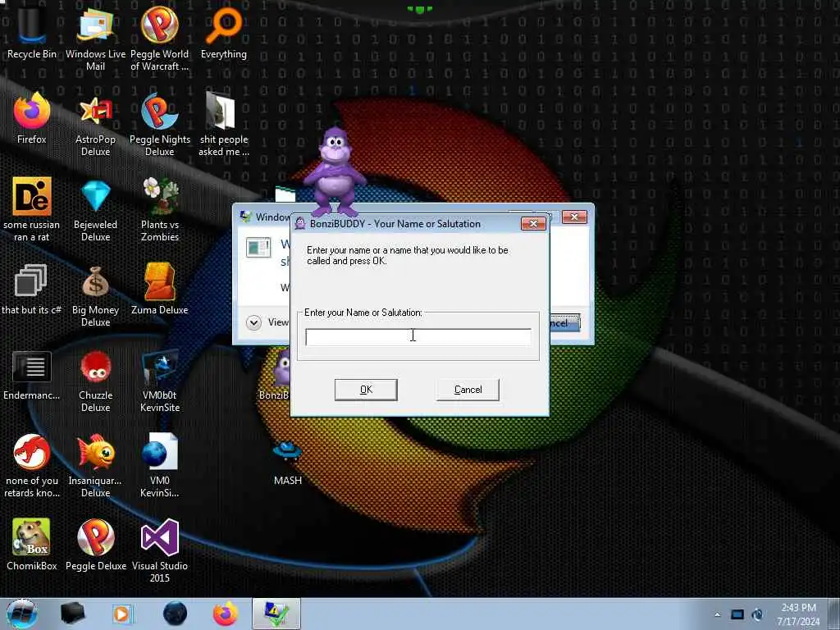Click the black box taskbar icon
Viewport: 840px width, 630px height.
point(72,614)
